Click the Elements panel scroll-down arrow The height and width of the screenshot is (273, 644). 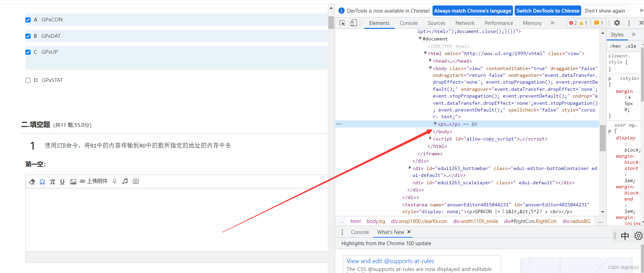tap(603, 212)
